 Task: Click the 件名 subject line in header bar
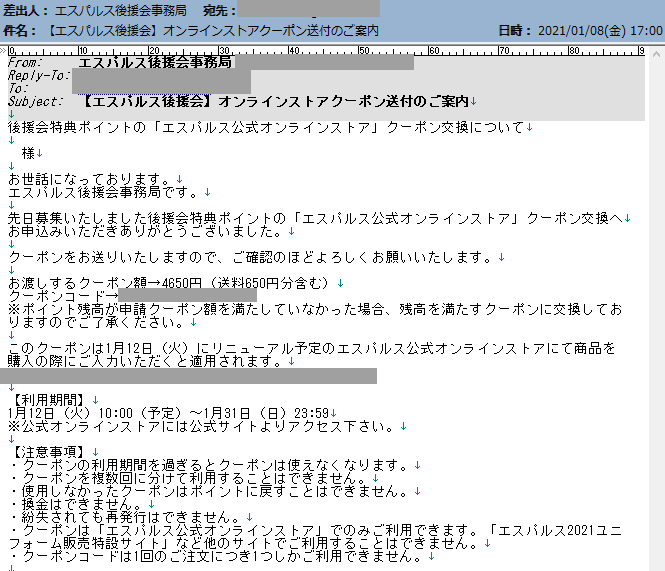click(191, 31)
